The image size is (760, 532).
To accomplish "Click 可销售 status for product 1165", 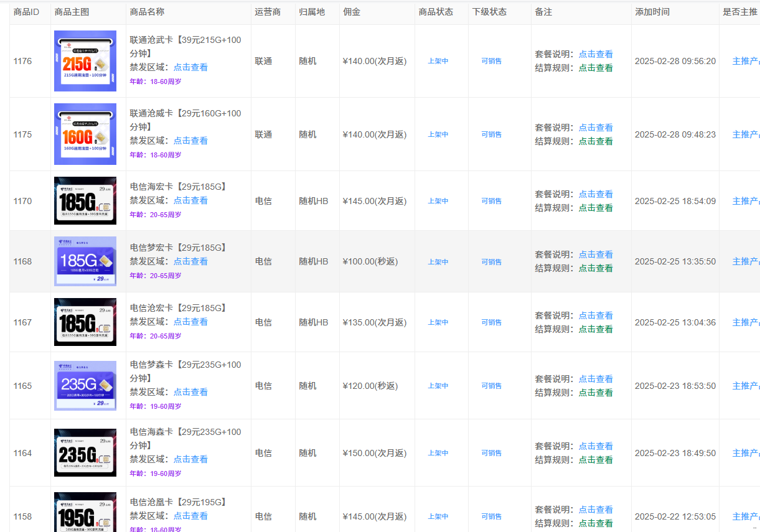I will (491, 386).
